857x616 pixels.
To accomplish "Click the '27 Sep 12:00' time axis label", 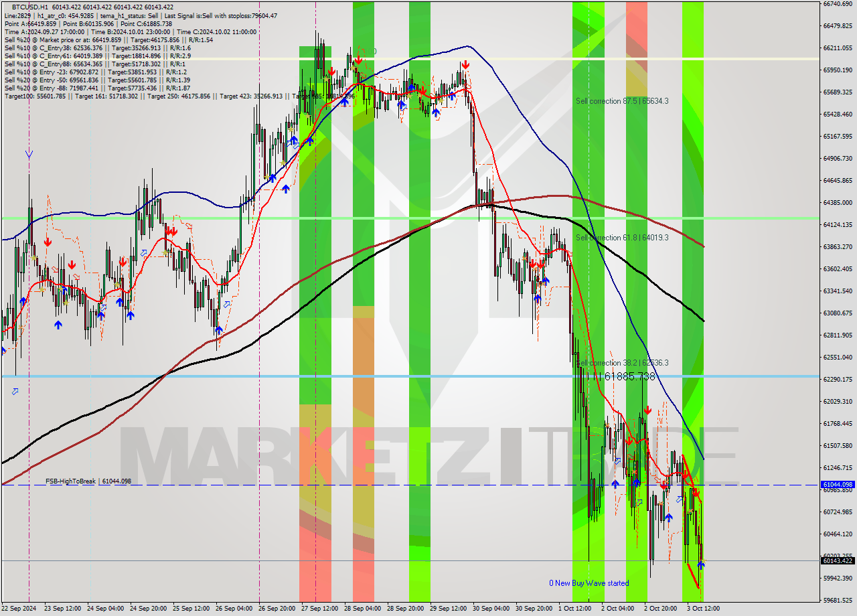I will (320, 609).
